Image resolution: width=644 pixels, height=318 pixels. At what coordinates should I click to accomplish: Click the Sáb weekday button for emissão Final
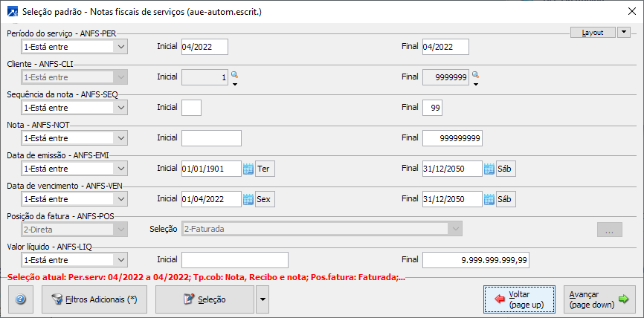(x=506, y=169)
